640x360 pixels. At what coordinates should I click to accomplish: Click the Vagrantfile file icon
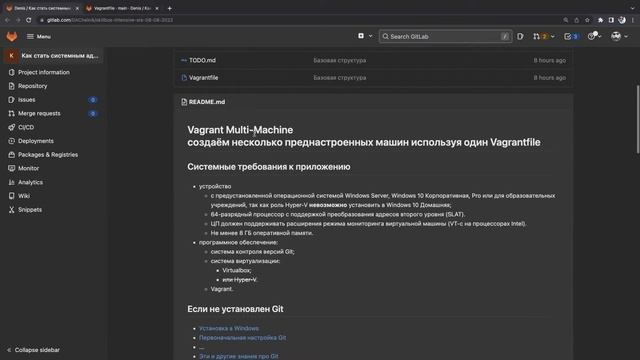pyautogui.click(x=184, y=78)
